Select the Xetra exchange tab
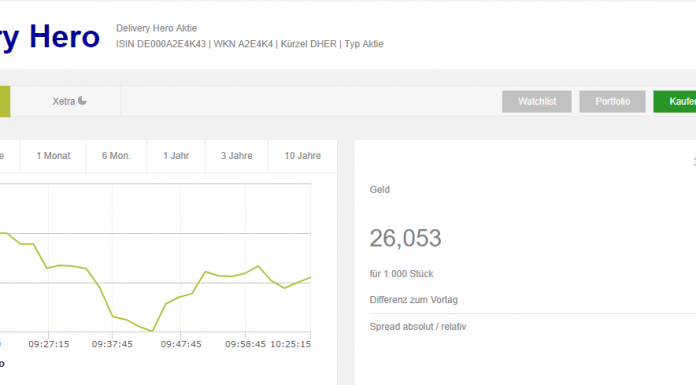696x385 pixels. coord(65,101)
